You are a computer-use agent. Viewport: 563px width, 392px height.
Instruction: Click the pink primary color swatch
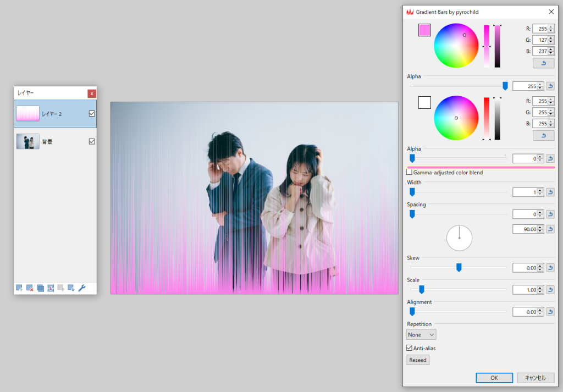coord(424,30)
